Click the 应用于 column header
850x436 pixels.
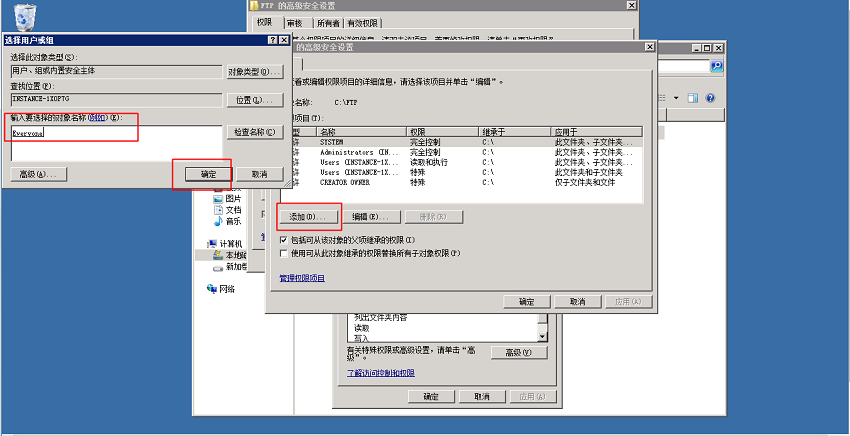pos(596,132)
